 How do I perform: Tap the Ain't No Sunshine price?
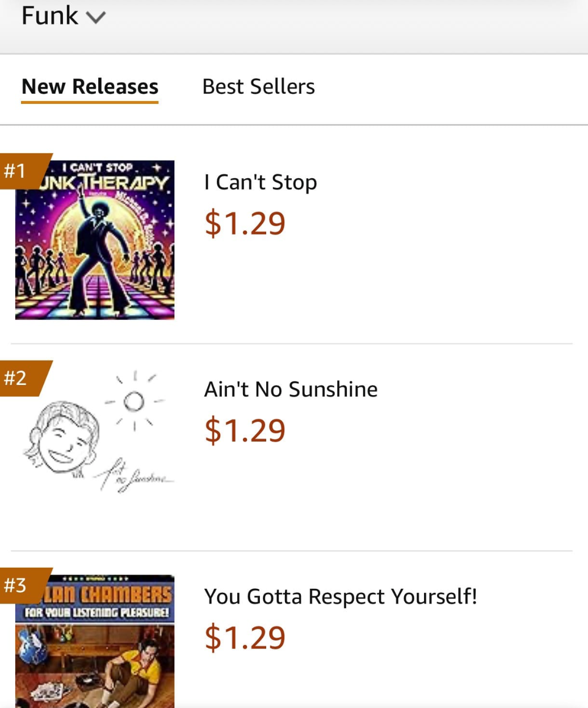pyautogui.click(x=244, y=430)
